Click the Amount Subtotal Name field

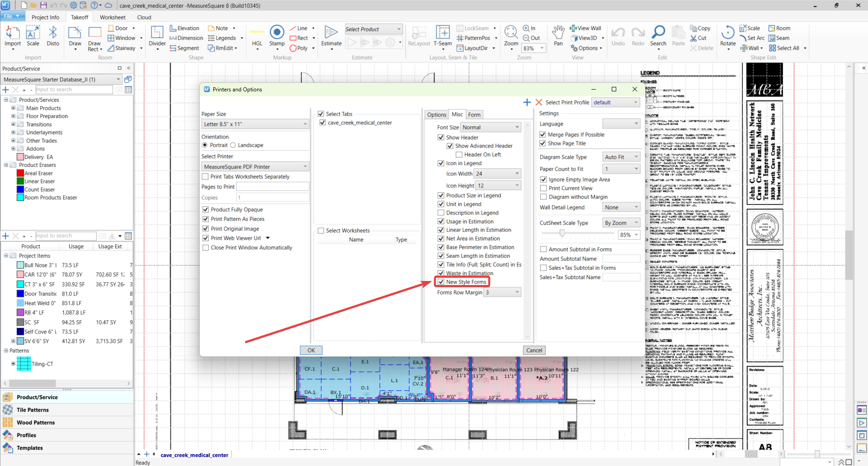point(621,259)
